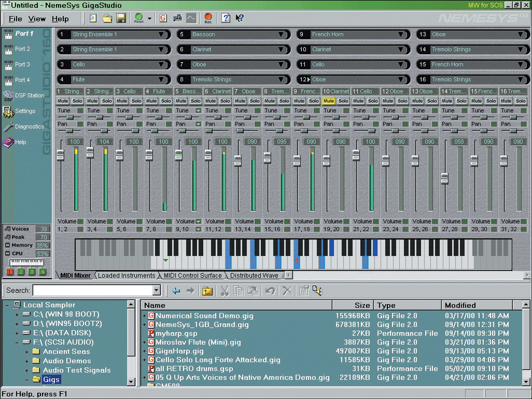Screen dimensions: 532x399
Task: Open the View menu
Action: pos(37,19)
